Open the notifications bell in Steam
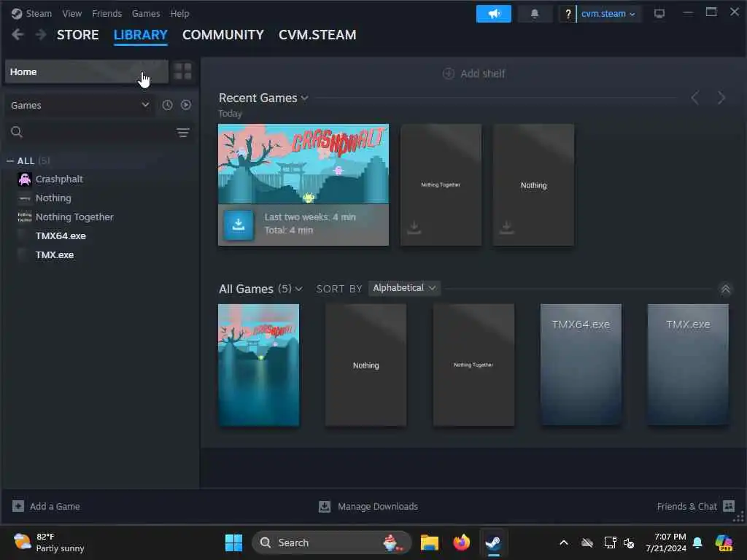747x560 pixels. (x=535, y=14)
